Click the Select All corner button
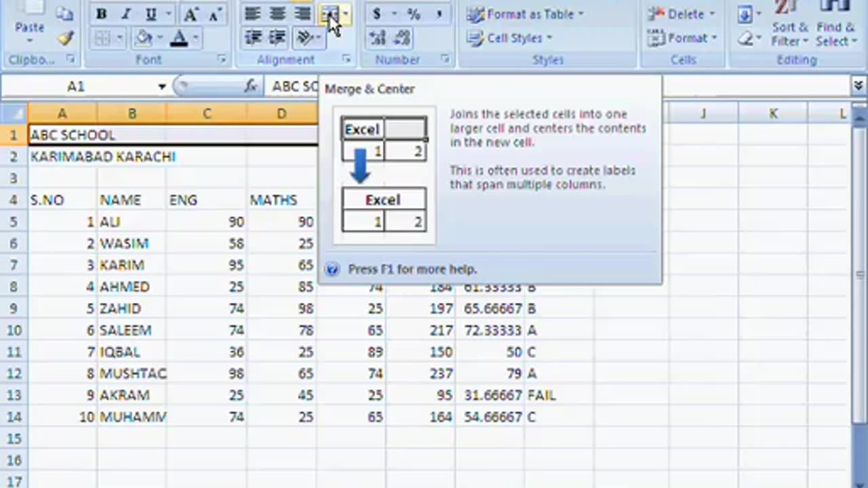The height and width of the screenshot is (488, 868). click(x=14, y=113)
